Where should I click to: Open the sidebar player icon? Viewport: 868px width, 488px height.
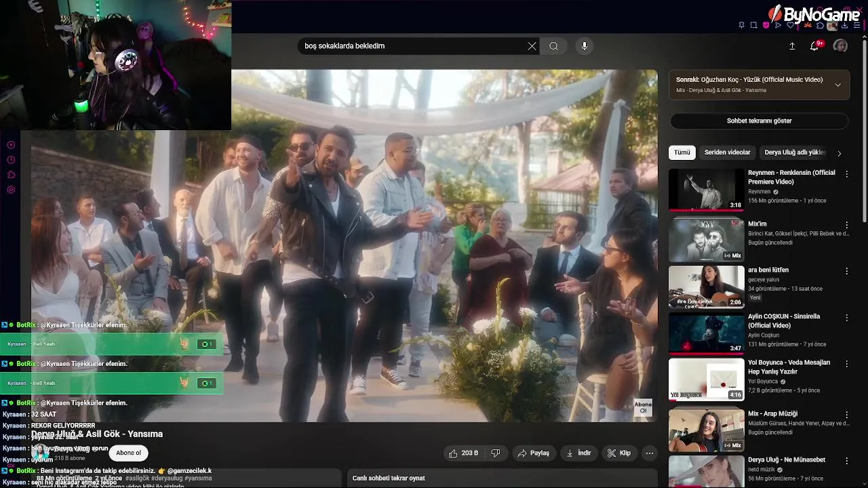click(x=11, y=145)
